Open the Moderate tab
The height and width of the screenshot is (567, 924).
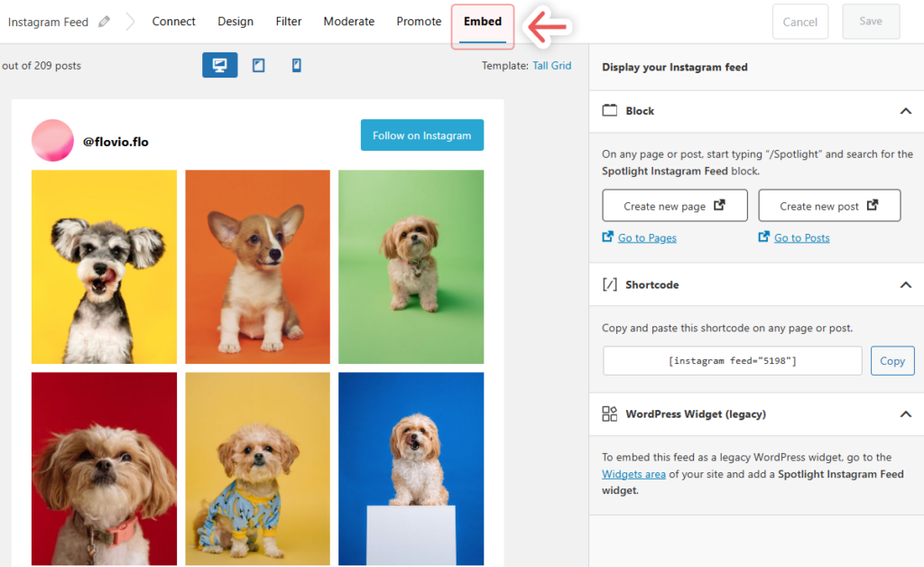click(x=349, y=21)
